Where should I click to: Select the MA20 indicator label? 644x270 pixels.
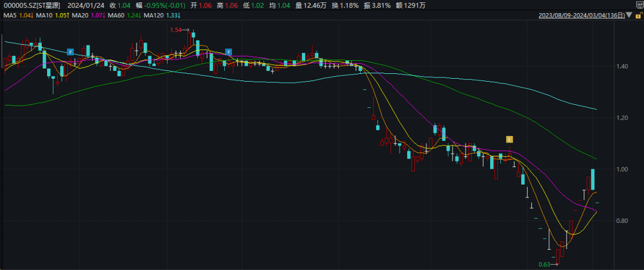[x=80, y=15]
